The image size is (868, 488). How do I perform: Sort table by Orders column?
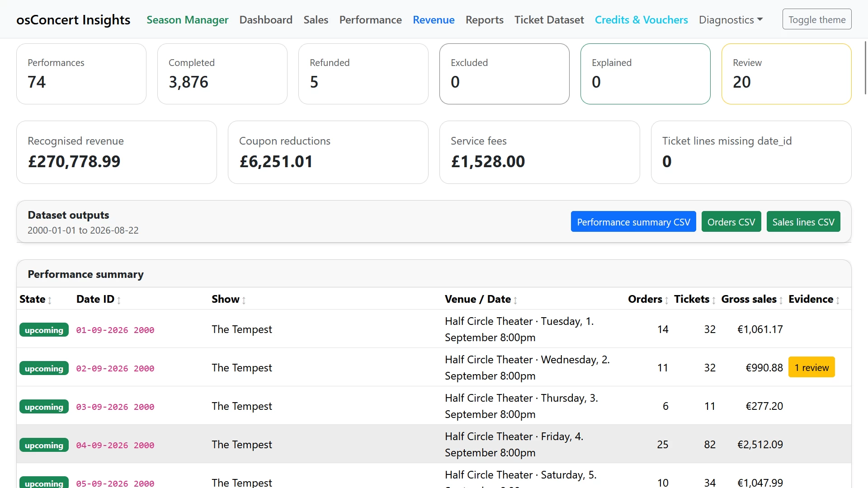pos(648,299)
